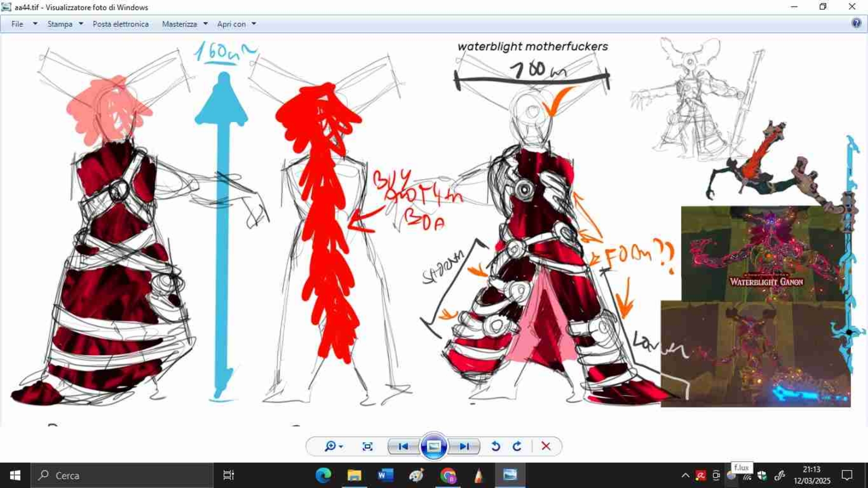
Task: Fit the image to the window
Action: point(367,446)
